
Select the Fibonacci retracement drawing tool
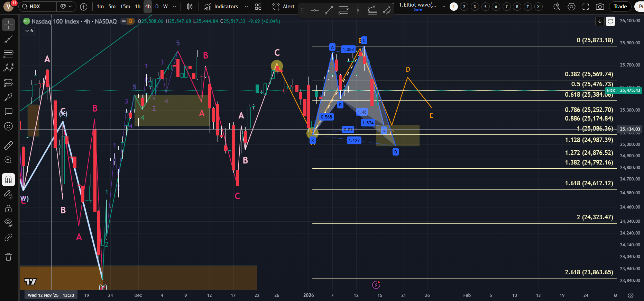[x=8, y=54]
